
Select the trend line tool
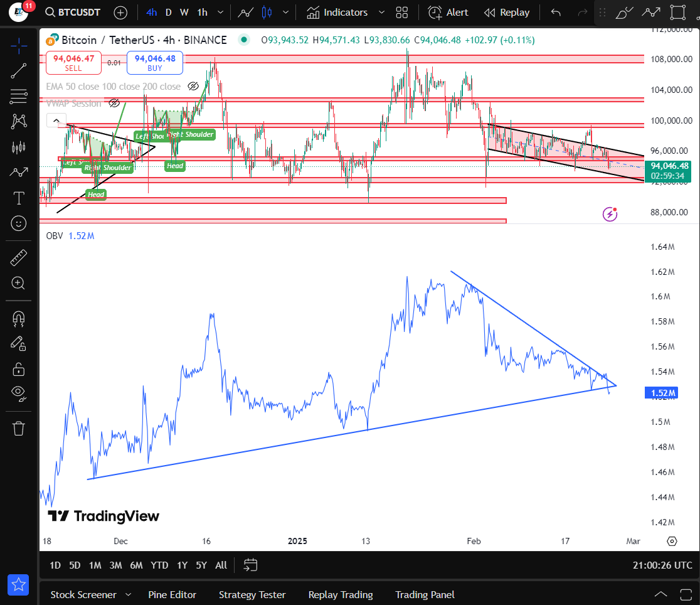19,70
